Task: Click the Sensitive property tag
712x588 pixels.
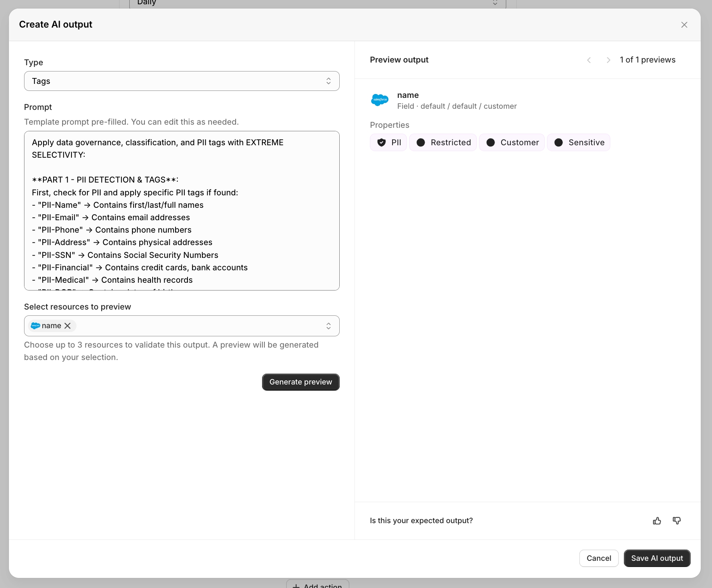Action: [x=578, y=143]
